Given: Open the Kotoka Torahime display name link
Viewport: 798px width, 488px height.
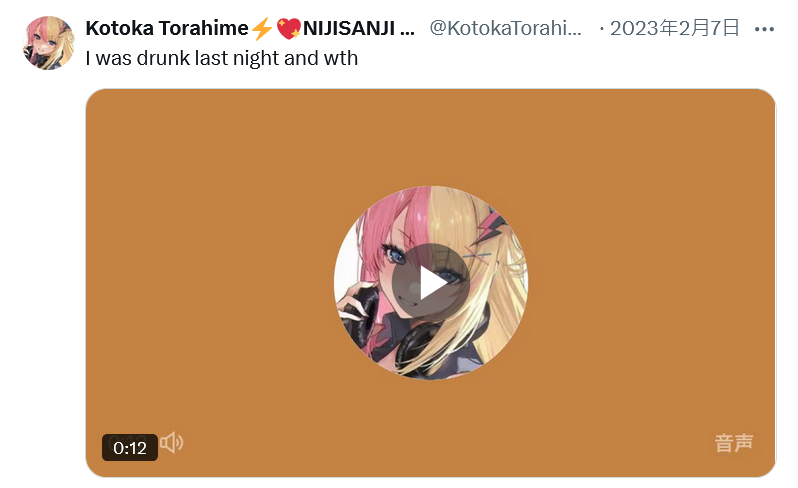Looking at the screenshot, I should (x=166, y=28).
